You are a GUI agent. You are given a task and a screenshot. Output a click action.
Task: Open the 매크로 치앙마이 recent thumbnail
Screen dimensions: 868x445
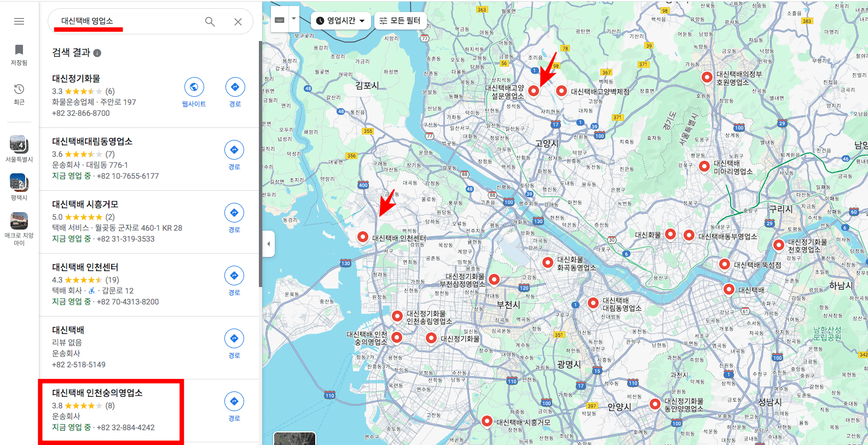coord(19,221)
